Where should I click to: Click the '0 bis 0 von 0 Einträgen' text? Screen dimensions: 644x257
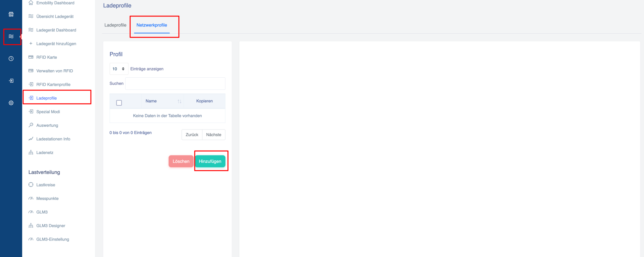[131, 133]
